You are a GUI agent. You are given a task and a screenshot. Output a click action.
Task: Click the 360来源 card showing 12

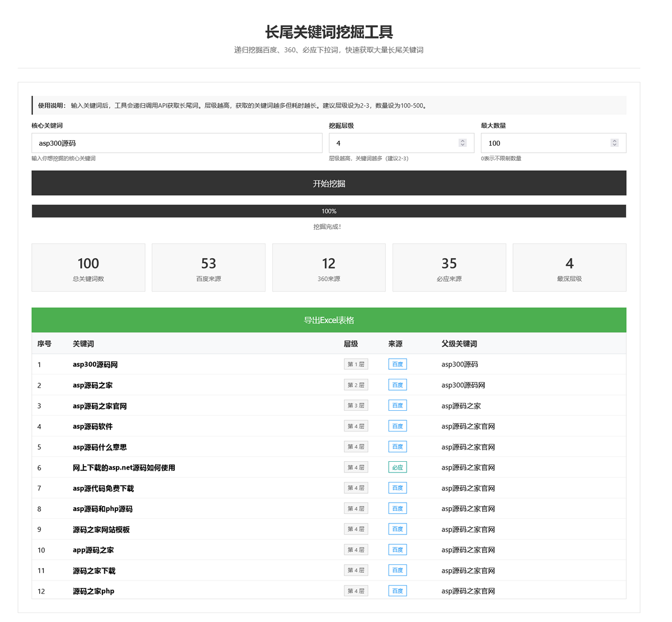[x=329, y=267]
